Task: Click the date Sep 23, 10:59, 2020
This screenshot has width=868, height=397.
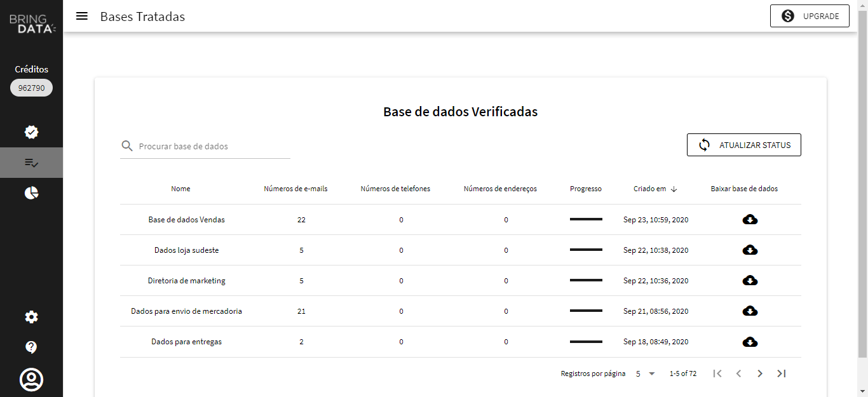Action: (x=656, y=220)
